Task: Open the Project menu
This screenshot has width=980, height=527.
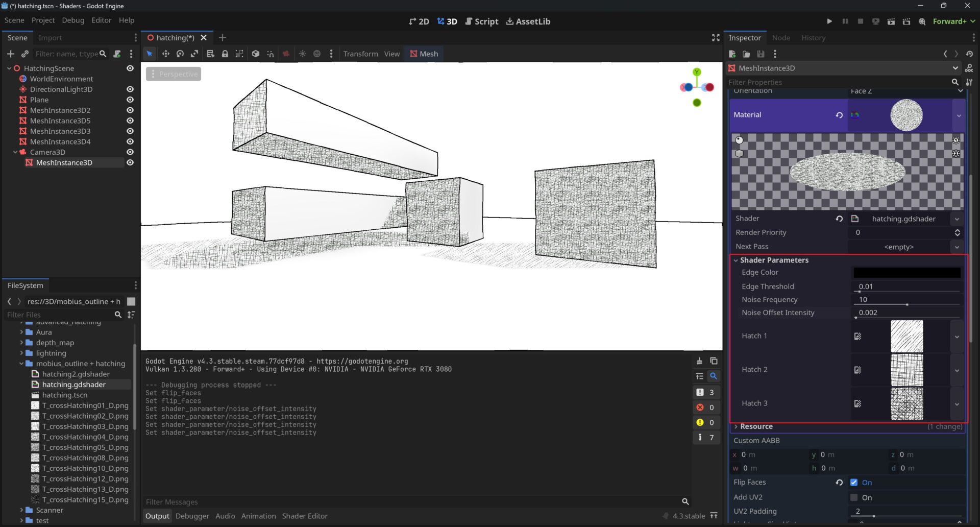Action: click(x=43, y=20)
